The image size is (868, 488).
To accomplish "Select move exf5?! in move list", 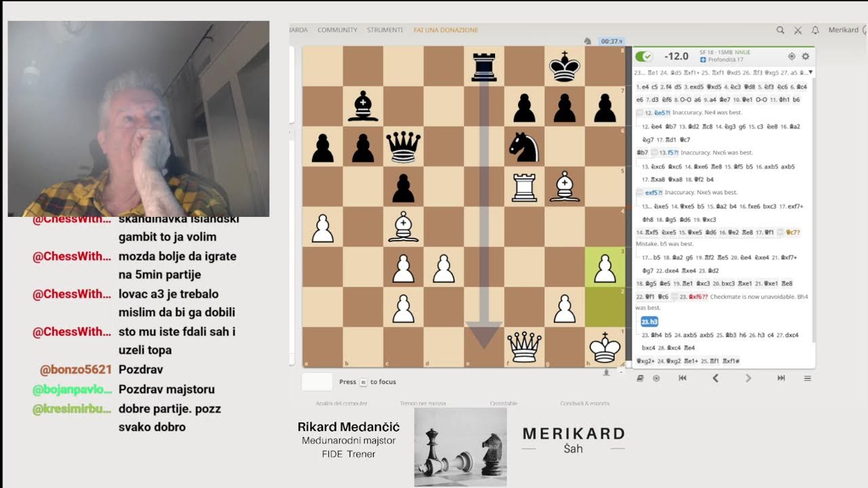I will [655, 192].
